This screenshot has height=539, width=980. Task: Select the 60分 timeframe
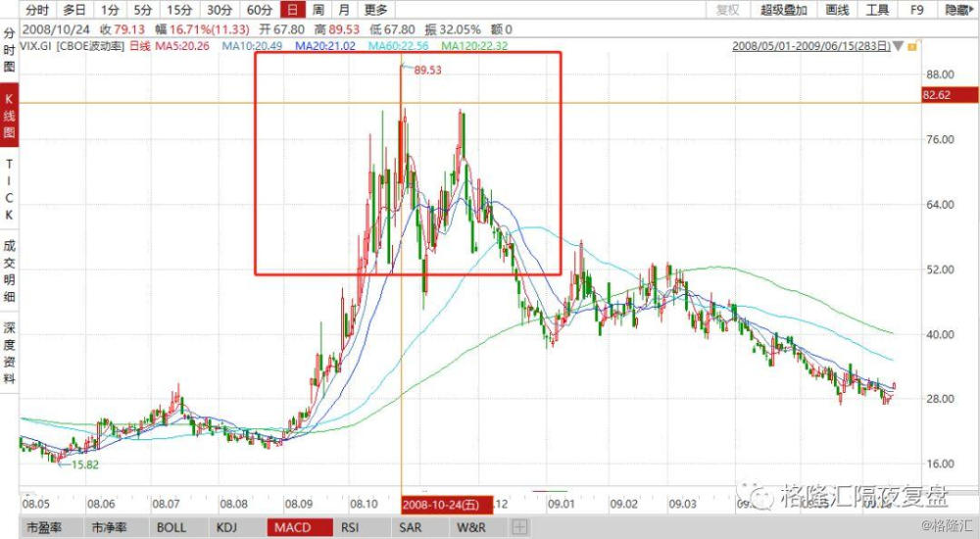pyautogui.click(x=259, y=10)
